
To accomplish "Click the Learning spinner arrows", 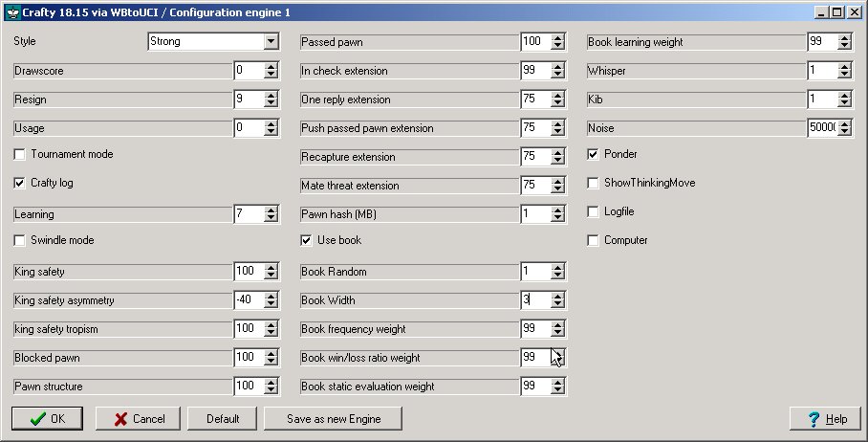I will [x=271, y=213].
